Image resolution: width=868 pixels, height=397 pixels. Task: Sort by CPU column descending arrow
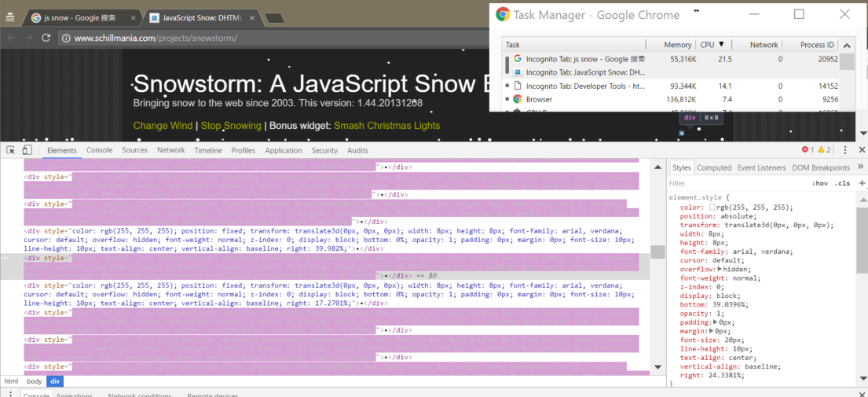721,44
